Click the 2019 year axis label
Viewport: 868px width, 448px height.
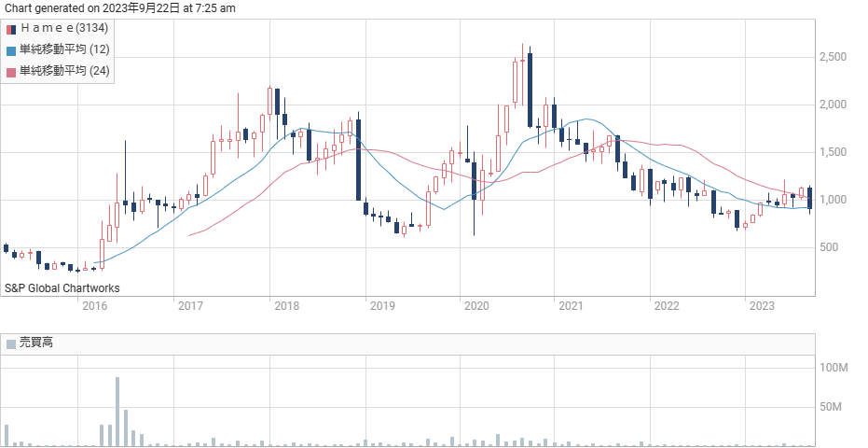(382, 305)
